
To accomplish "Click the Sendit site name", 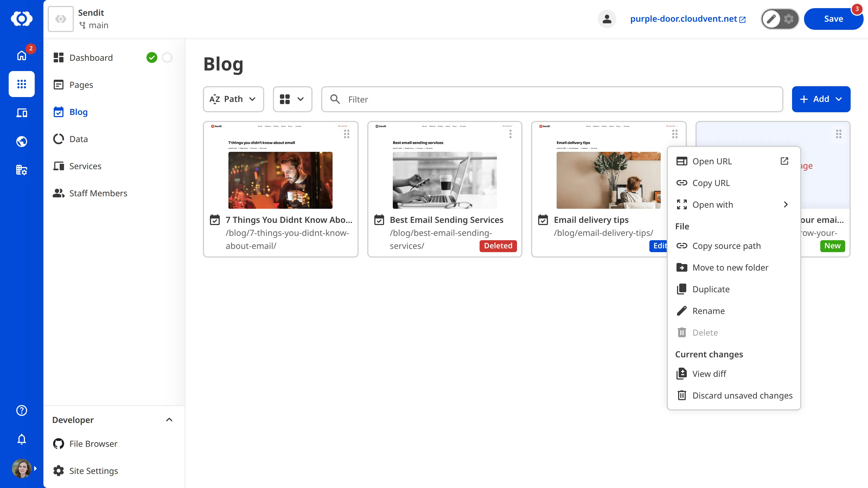I will click(x=91, y=13).
